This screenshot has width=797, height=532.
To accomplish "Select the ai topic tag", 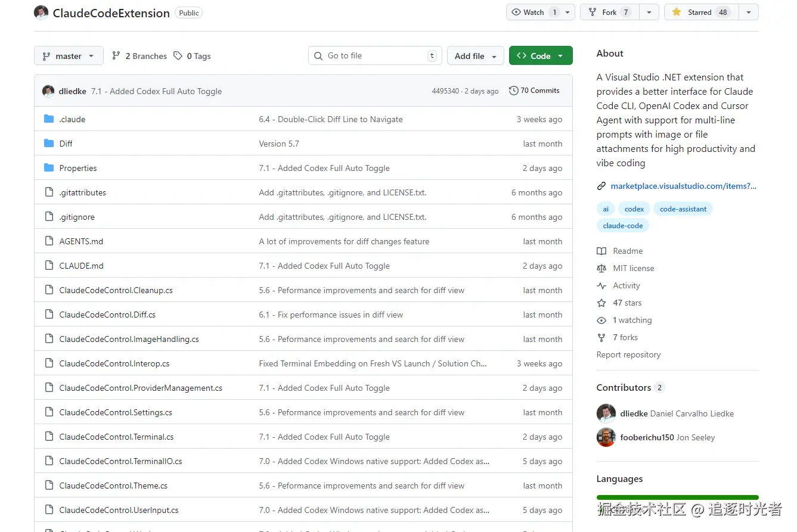I will point(606,209).
